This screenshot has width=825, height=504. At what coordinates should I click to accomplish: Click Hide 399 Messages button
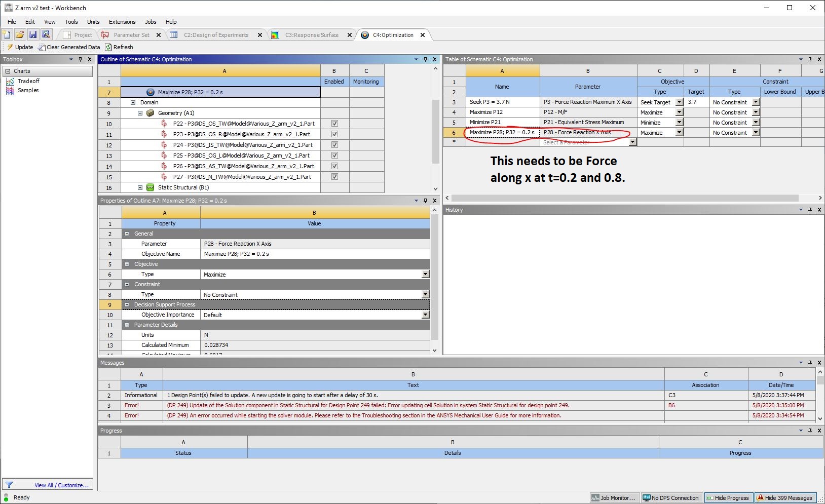pyautogui.click(x=785, y=498)
